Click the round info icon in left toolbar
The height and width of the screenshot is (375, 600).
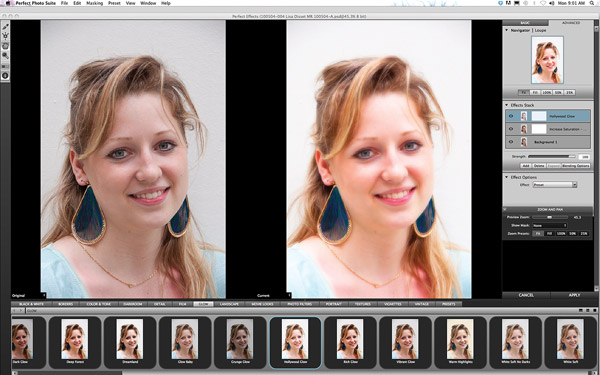[5, 76]
